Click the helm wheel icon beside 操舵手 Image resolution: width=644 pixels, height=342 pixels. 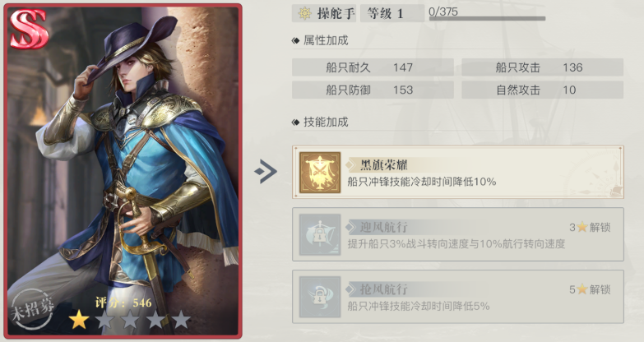coord(305,13)
